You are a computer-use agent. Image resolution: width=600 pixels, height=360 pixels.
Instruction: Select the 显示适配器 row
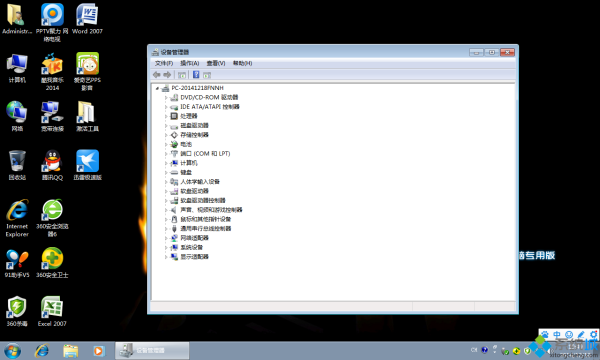(194, 257)
